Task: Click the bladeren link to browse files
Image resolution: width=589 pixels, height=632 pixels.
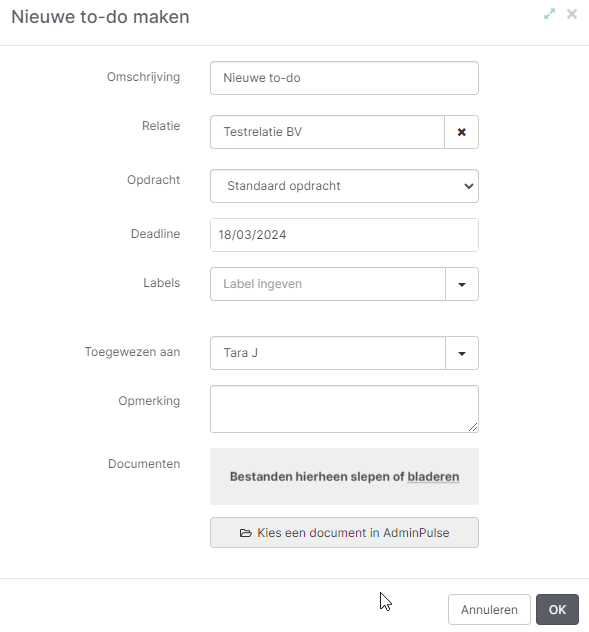Action: click(433, 477)
